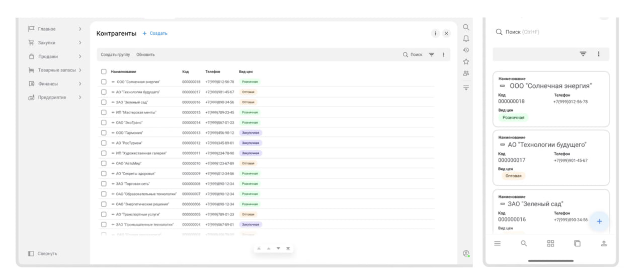Check the box for ОАО "ЭкоТранс"

pos(104,122)
